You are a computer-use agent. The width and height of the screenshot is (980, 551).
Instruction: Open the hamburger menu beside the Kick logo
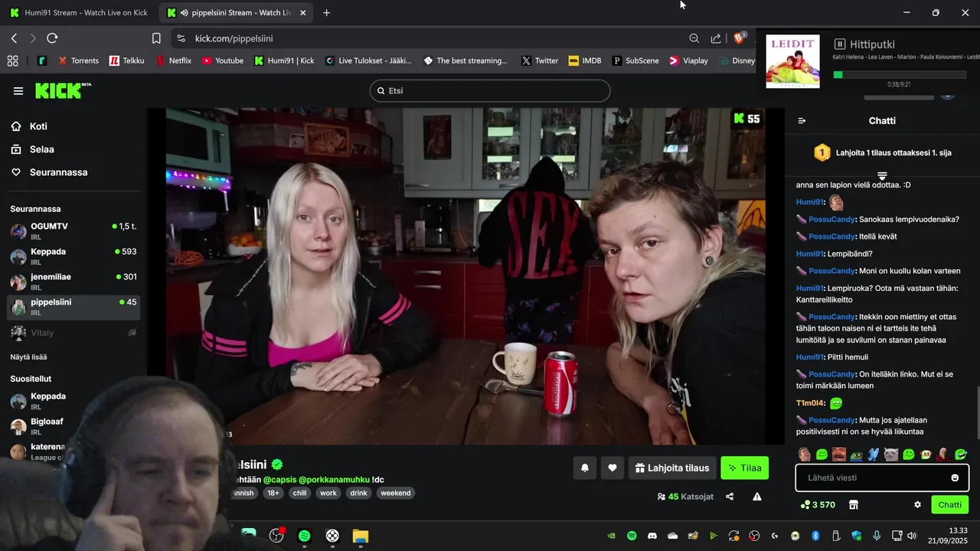pyautogui.click(x=18, y=91)
